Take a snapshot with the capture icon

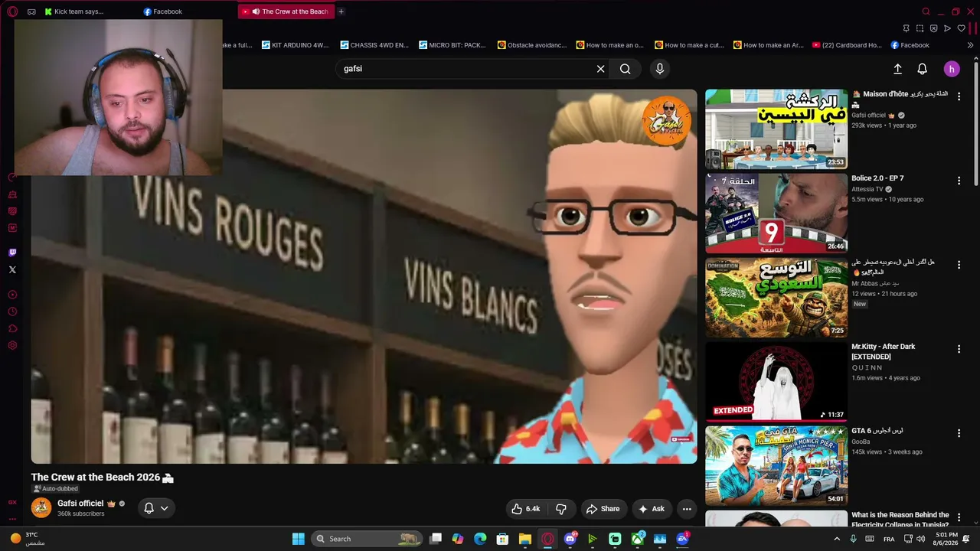pyautogui.click(x=920, y=28)
